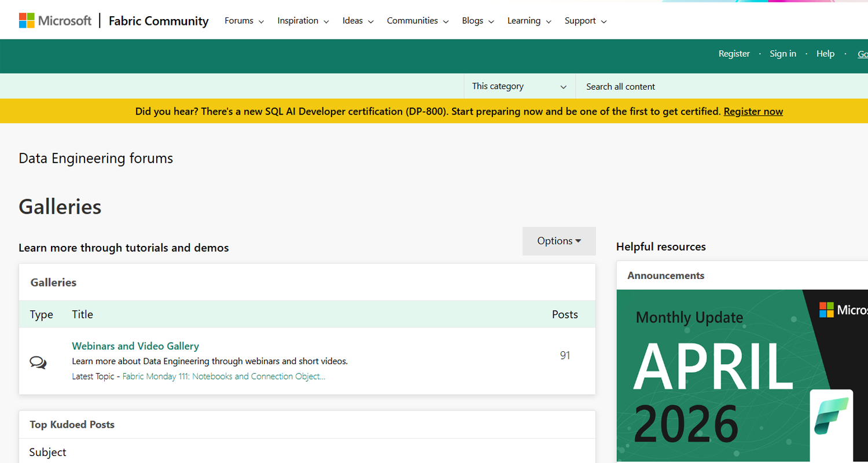Click the 91 posts count
Viewport: 868px width, 463px height.
point(565,355)
